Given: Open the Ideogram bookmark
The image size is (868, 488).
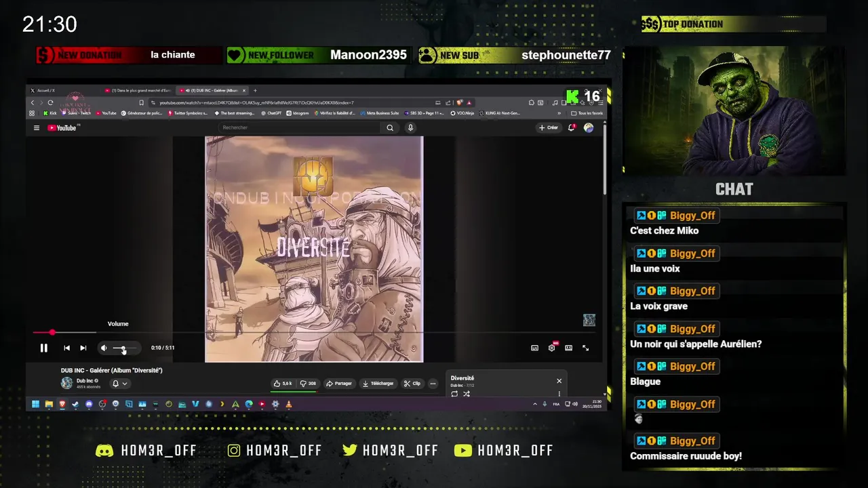Looking at the screenshot, I should point(298,113).
